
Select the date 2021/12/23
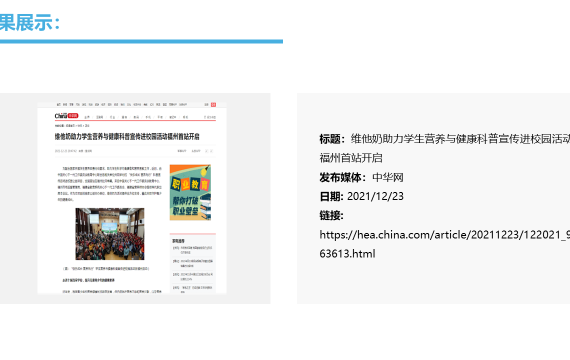375,196
